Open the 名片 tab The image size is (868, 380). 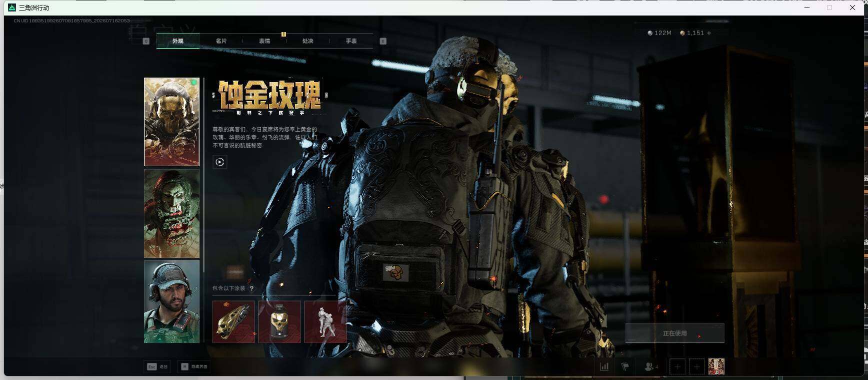click(221, 41)
